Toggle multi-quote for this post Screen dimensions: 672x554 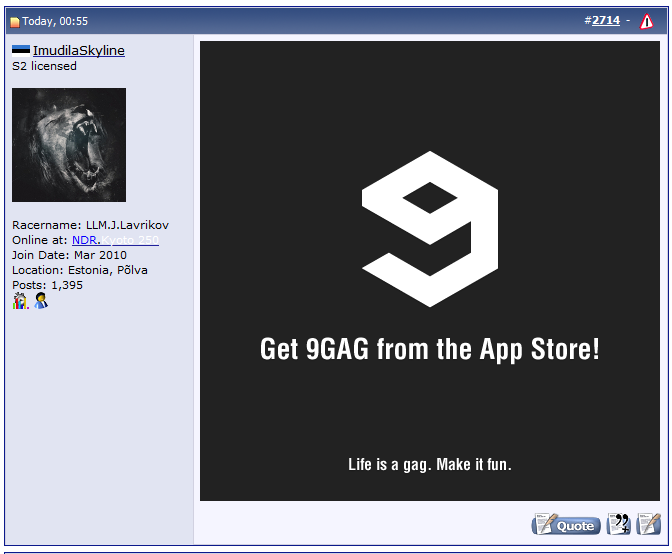(x=618, y=524)
